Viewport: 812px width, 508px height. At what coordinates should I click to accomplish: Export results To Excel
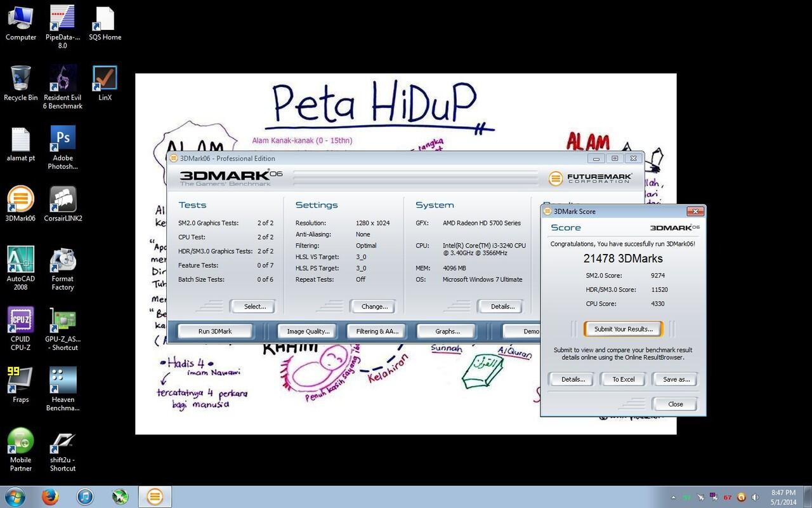point(623,379)
